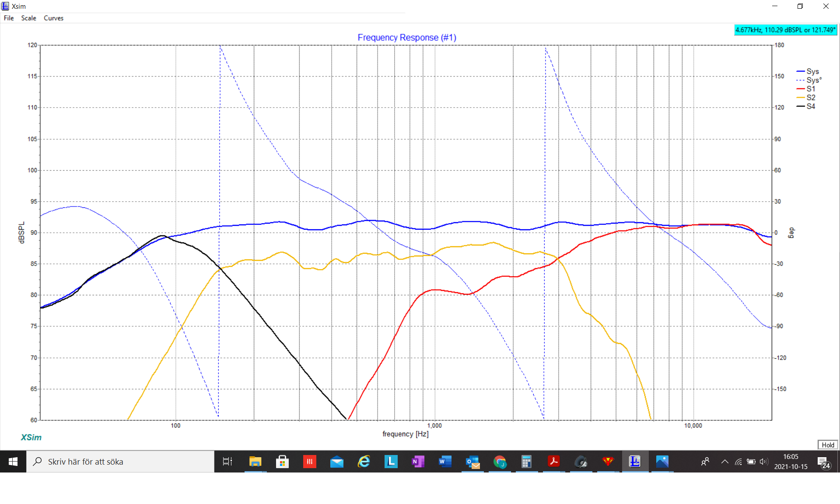
Task: Click the Xsim app icon in title bar
Action: pyautogui.click(x=5, y=6)
